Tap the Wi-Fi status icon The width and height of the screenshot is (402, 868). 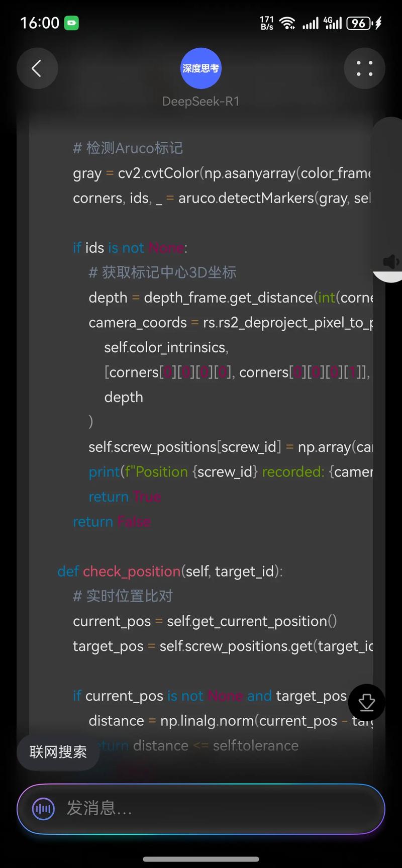(x=287, y=23)
